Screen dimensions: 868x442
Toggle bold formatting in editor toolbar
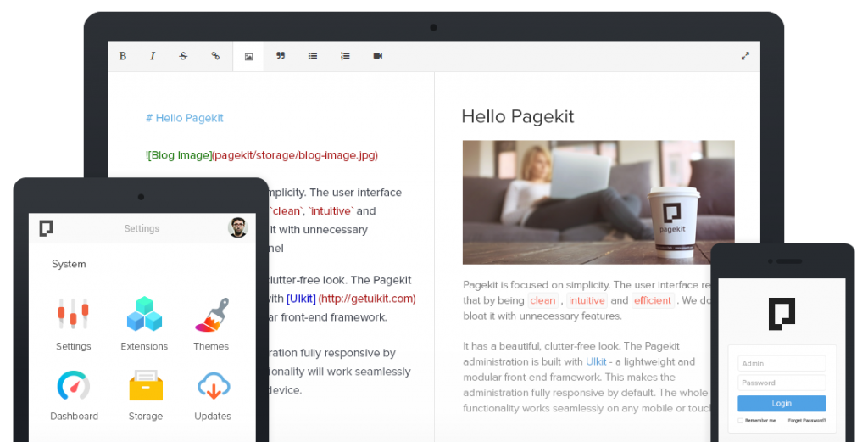[123, 56]
